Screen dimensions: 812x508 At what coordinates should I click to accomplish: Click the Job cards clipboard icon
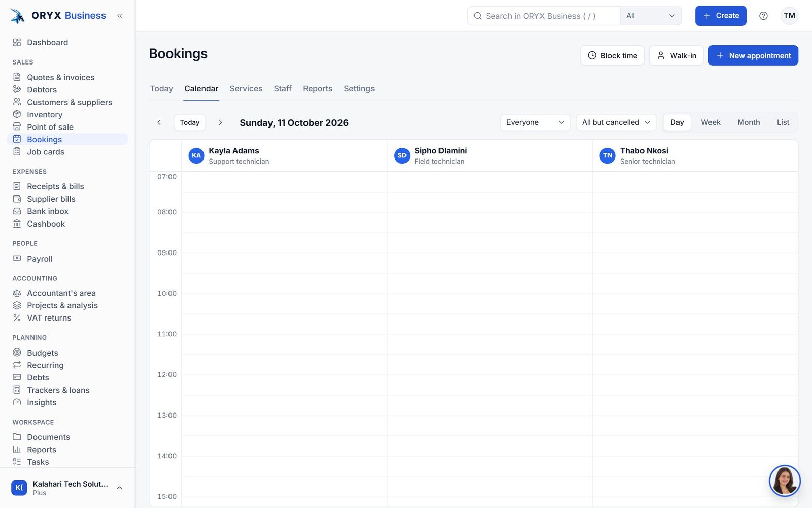[17, 152]
